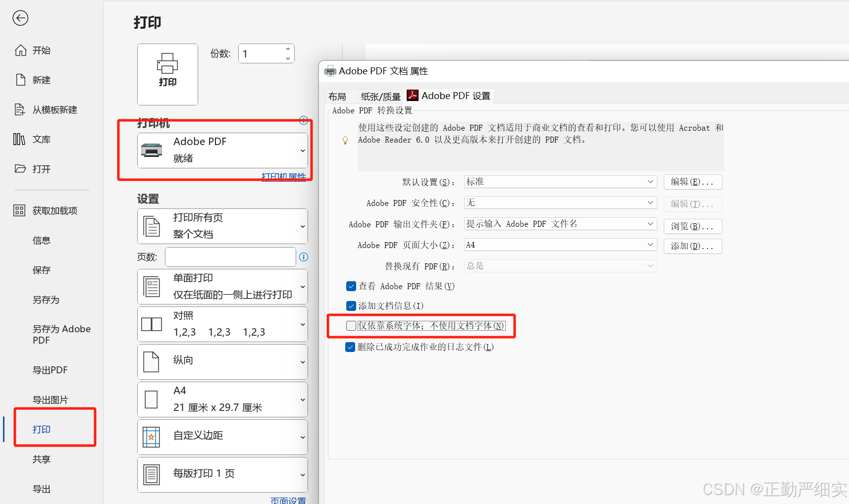Screen dimensions: 849x504
Task: Open 另存为 Adobe PDF in the sidebar
Action: (61, 334)
